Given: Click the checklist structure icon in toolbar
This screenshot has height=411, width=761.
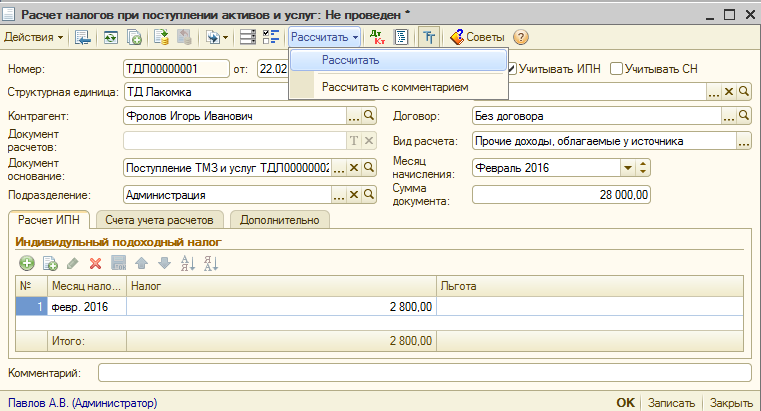Looking at the screenshot, I should click(x=271, y=37).
